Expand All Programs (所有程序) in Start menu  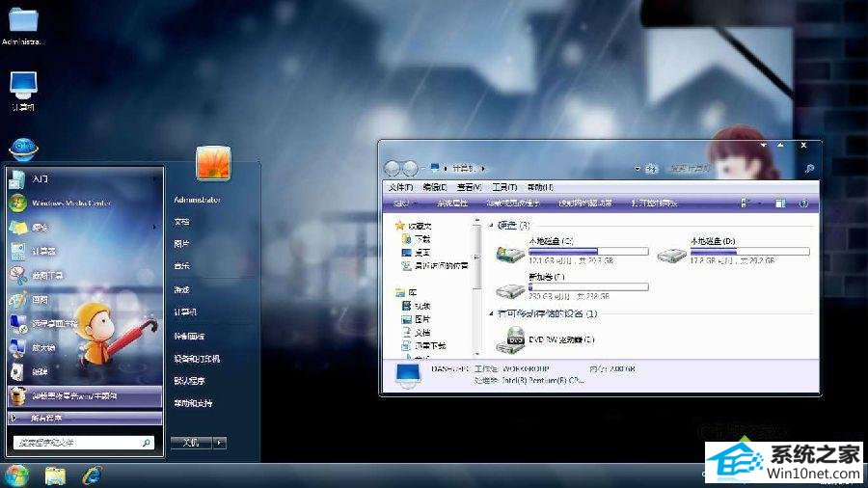84,418
